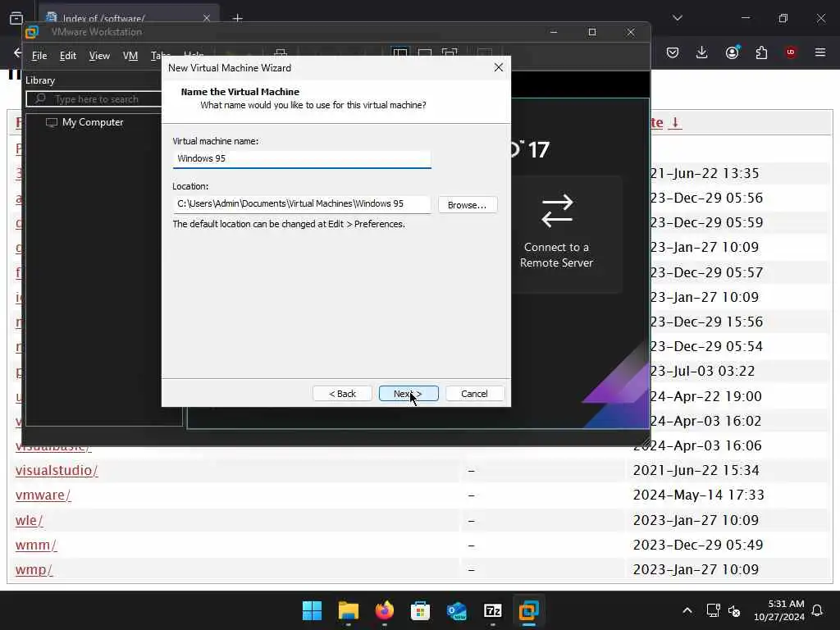
Task: Open the VM menu in VMware Workstation
Action: click(x=130, y=56)
